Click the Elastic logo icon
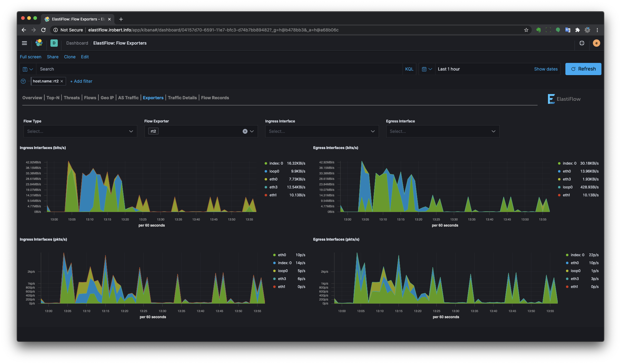621x364 pixels. coord(39,43)
